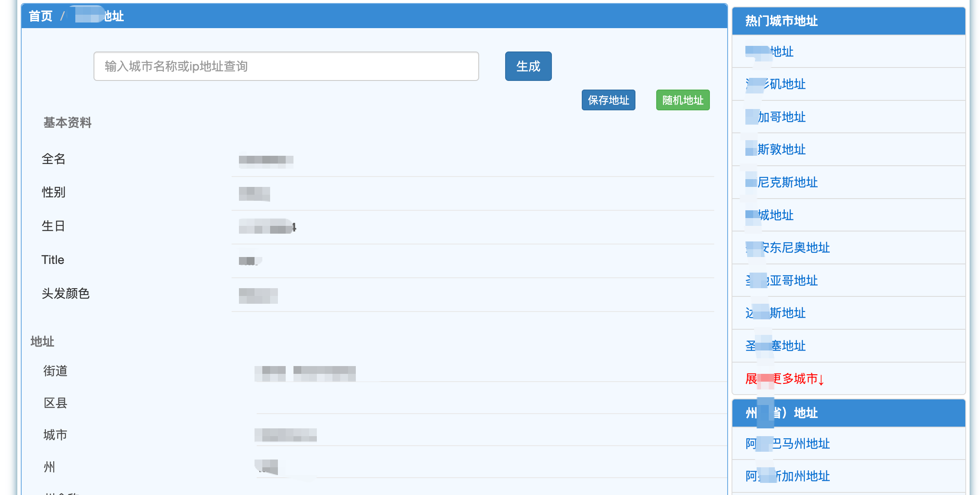Image resolution: width=980 pixels, height=495 pixels.
Task: Open the 加哥地址 city link
Action: tap(776, 117)
